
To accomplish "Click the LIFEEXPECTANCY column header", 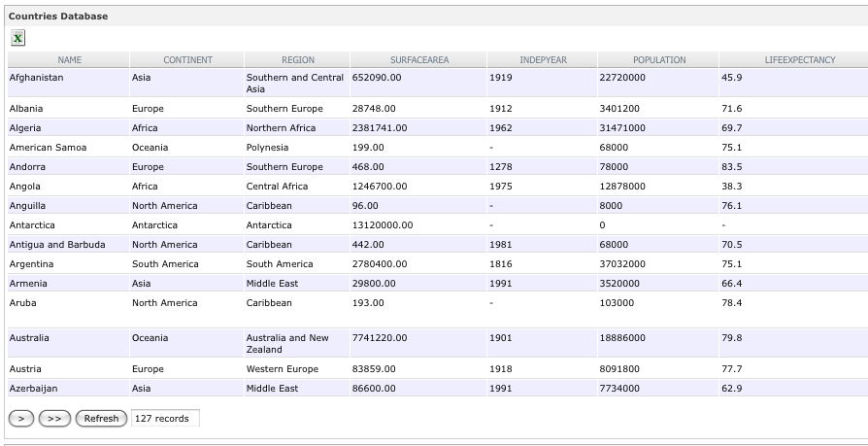I will (x=799, y=60).
